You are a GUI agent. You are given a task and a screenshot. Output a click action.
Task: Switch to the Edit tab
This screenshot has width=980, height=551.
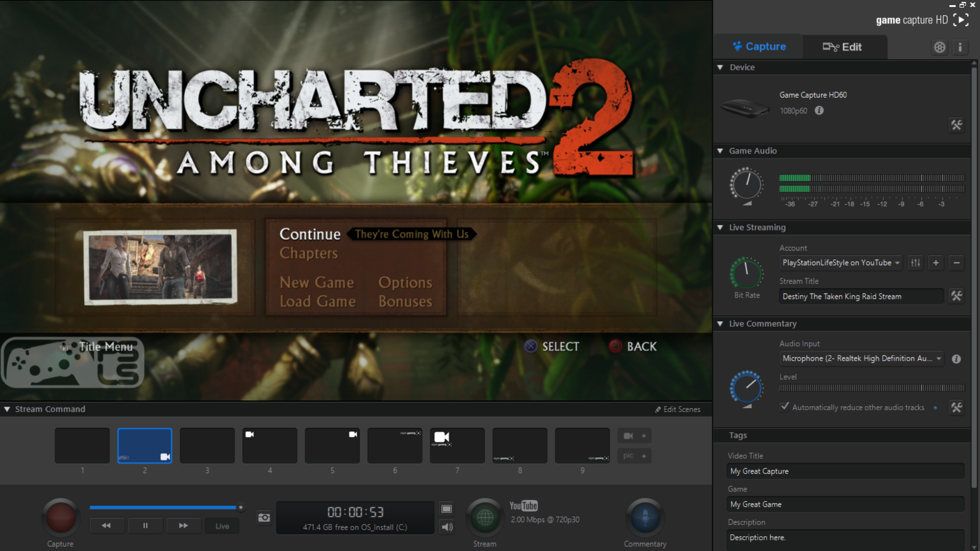click(843, 47)
